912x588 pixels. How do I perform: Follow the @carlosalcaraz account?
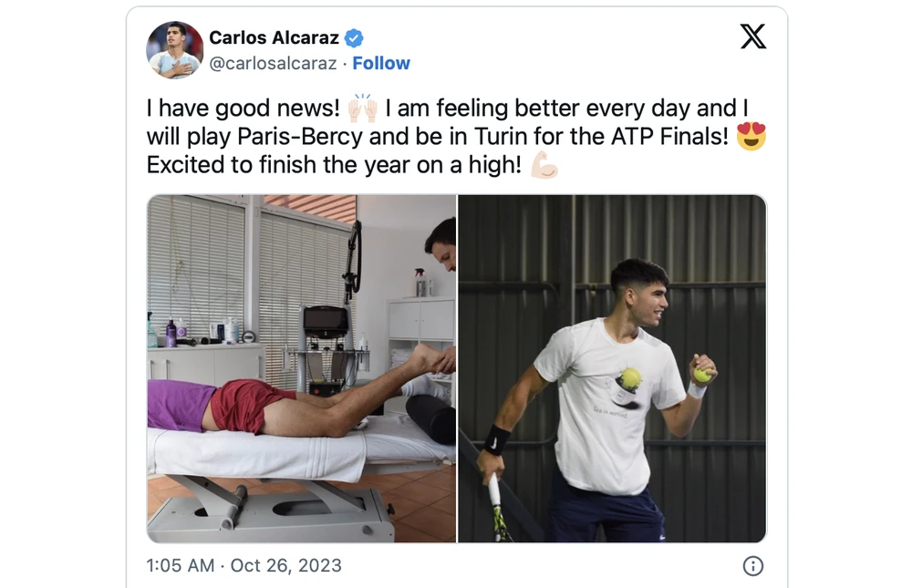[x=381, y=63]
